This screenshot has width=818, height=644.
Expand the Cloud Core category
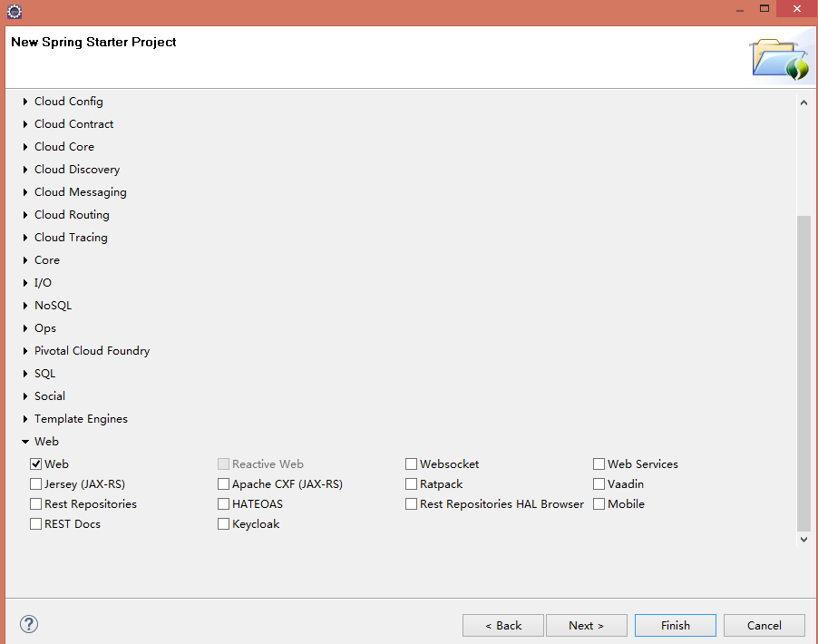pyautogui.click(x=25, y=147)
